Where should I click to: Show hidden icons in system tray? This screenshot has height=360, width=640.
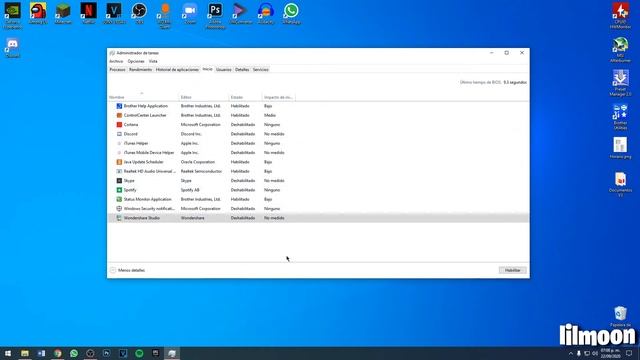pyautogui.click(x=571, y=353)
